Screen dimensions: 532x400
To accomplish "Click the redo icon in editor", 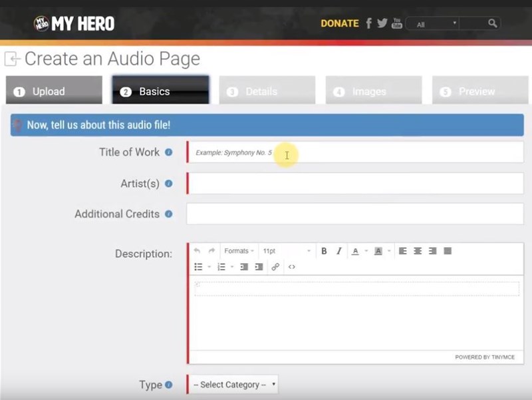I will pos(211,251).
